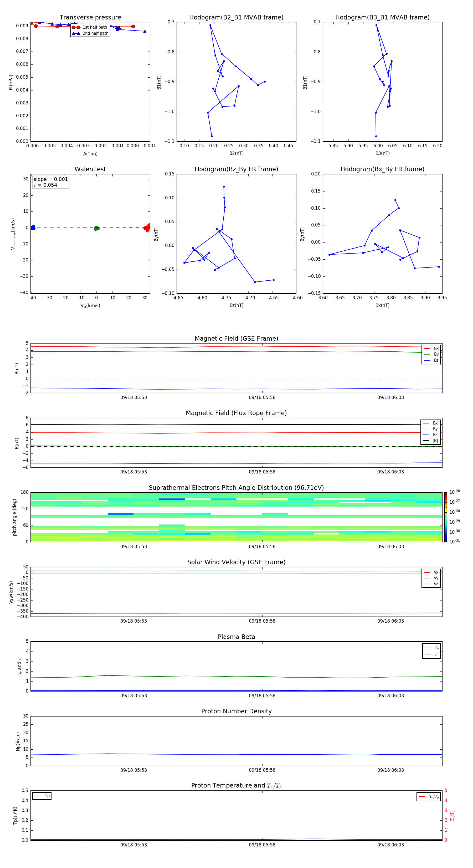The width and height of the screenshot is (473, 868).
Task: Click the By legend entry in GSE panel
Action: (431, 354)
